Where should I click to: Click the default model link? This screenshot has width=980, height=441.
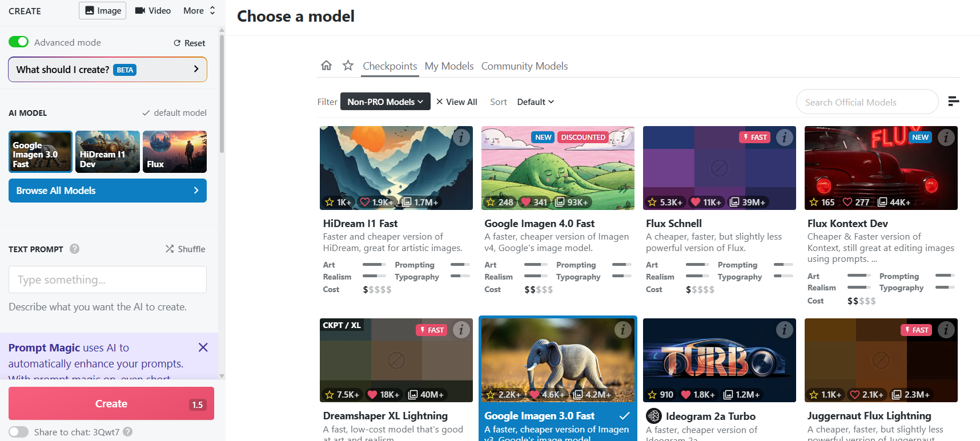click(x=175, y=113)
